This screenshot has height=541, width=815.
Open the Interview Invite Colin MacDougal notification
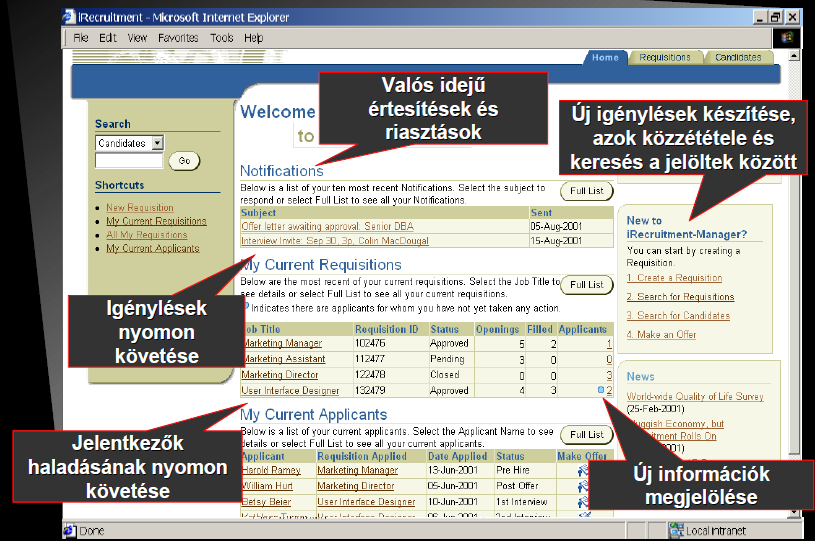tap(335, 241)
